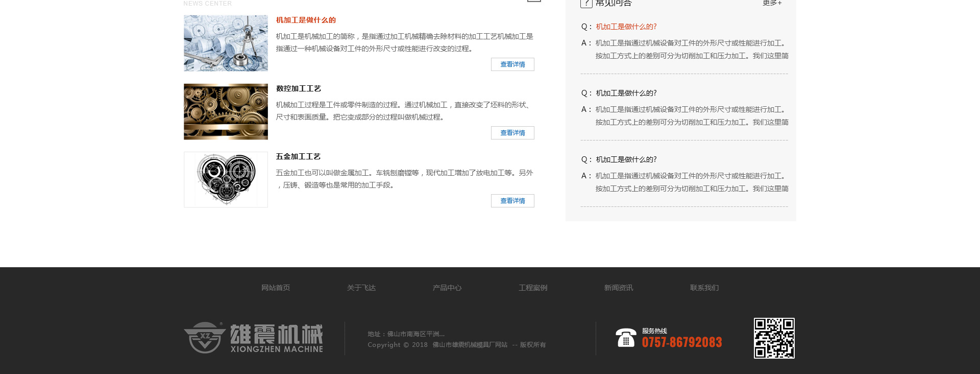Open the 五金加工工艺 article title
980x374 pixels.
click(x=298, y=156)
